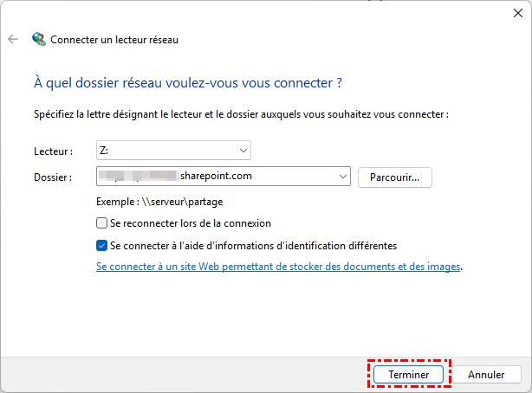Click the 'Connecter un lecteur réseau' title text
This screenshot has width=532, height=393.
[114, 39]
